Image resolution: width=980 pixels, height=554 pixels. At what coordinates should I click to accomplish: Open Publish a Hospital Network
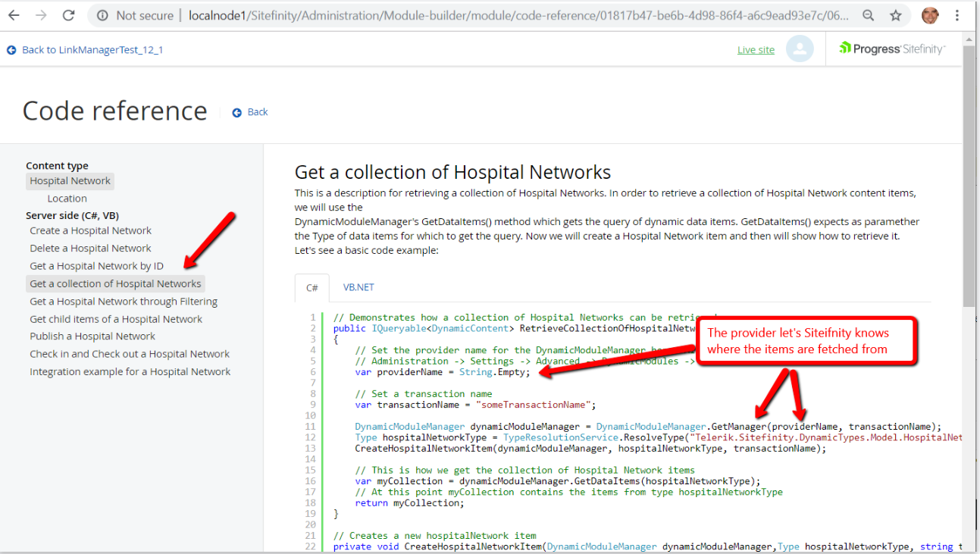click(x=92, y=336)
